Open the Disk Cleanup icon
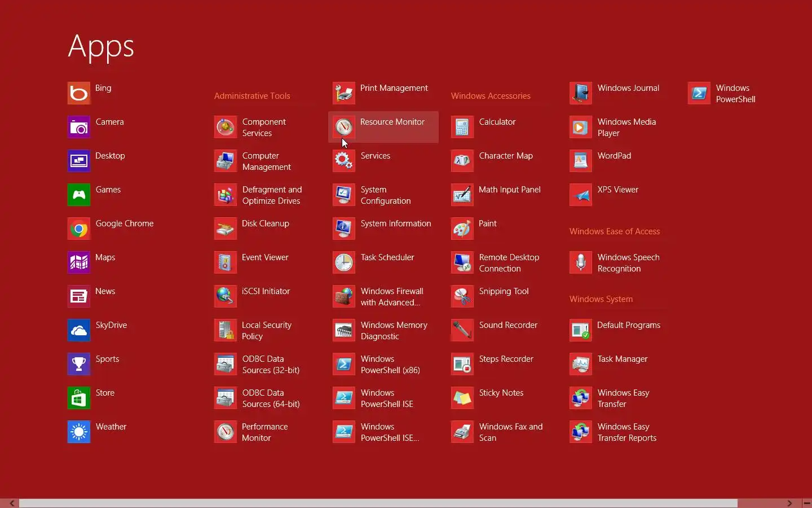This screenshot has width=812, height=508. point(226,229)
